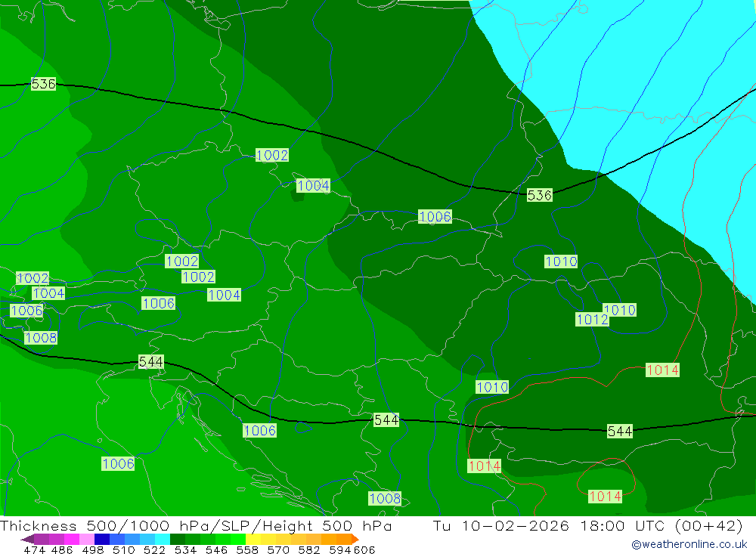Select the red 1014 label inside the closed red loop
The width and height of the screenshot is (756, 554).
coord(605,496)
